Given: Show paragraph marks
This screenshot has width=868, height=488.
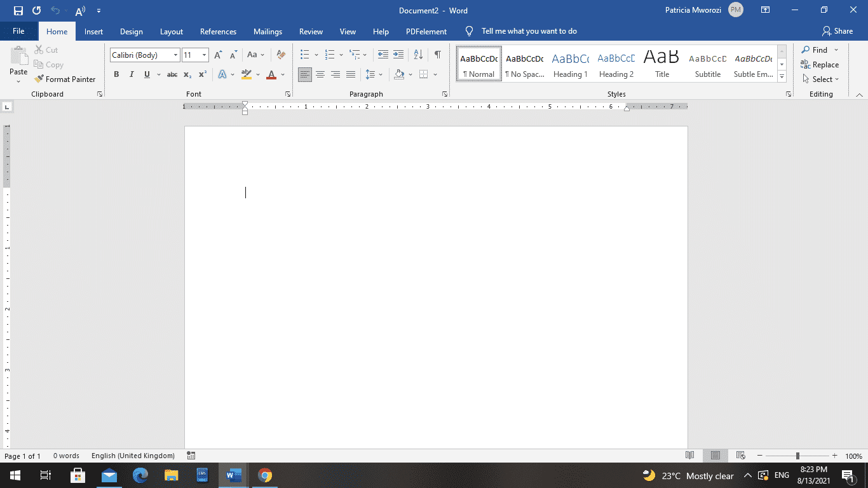Looking at the screenshot, I should tap(437, 55).
